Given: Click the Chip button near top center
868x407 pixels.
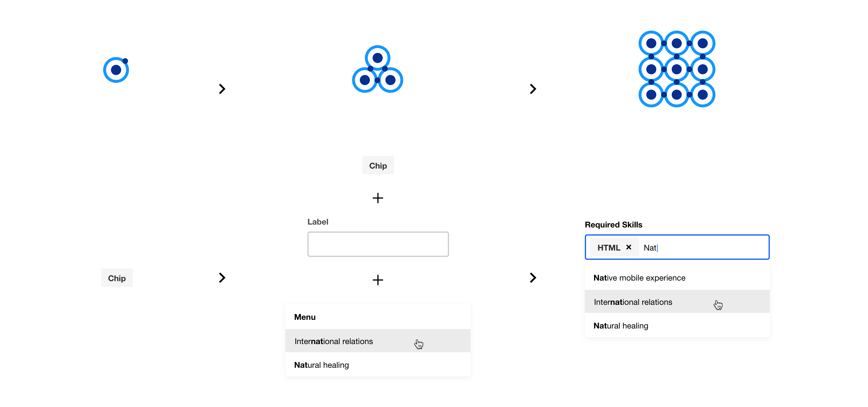Looking at the screenshot, I should point(379,165).
